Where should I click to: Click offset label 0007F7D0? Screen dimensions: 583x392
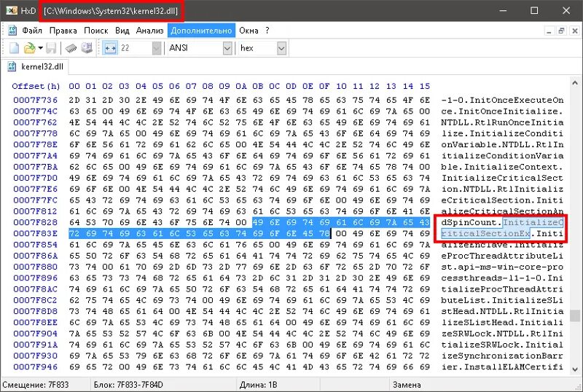[35, 178]
